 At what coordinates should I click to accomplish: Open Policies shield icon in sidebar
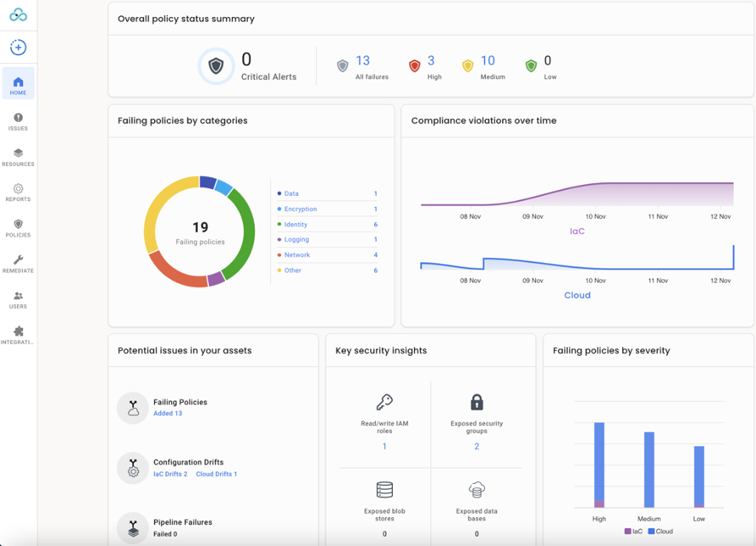pyautogui.click(x=18, y=228)
